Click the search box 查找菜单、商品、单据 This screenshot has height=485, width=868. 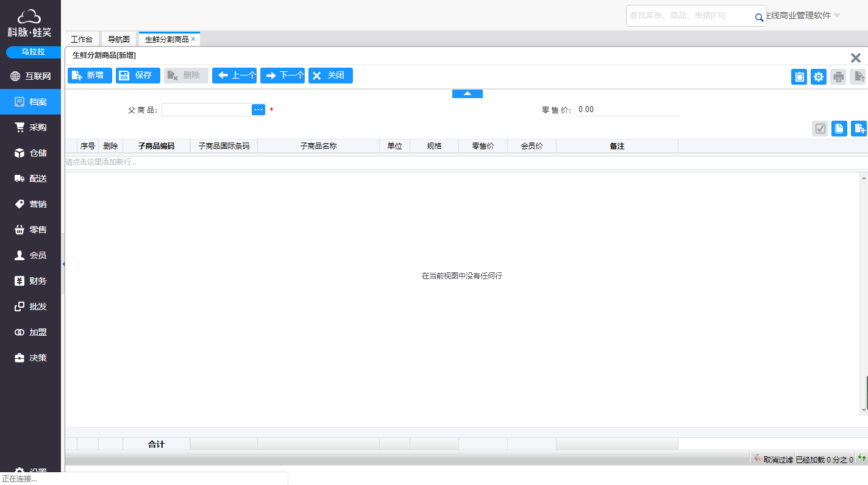(x=689, y=16)
